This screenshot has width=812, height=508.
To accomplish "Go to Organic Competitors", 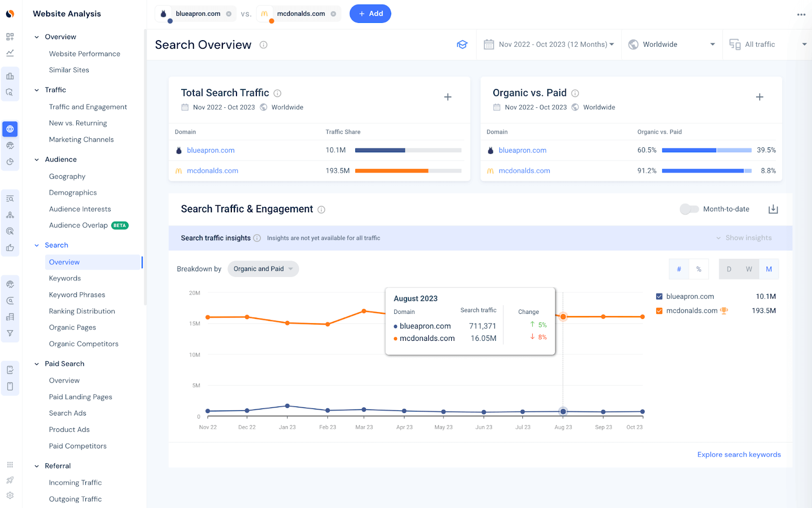I will click(84, 344).
